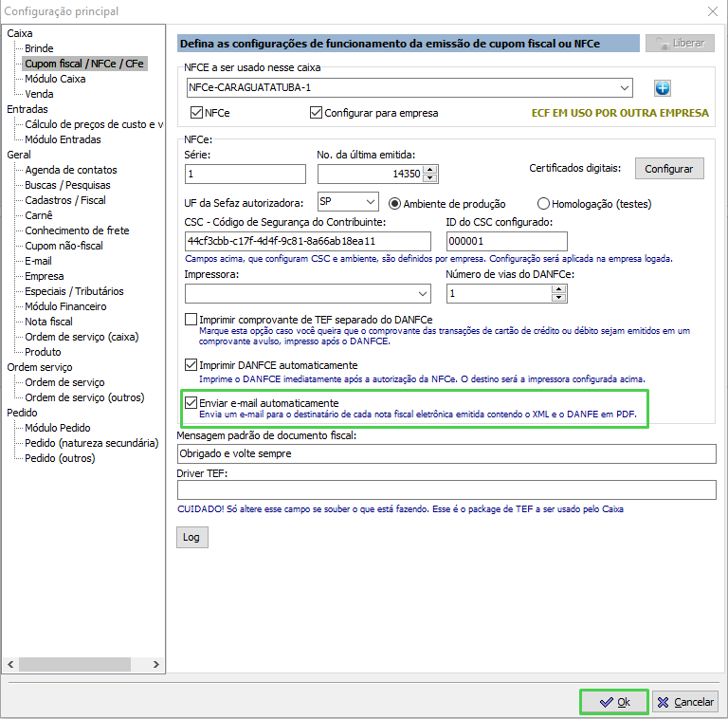Toggle Imprimir DANFCE automaticamente checkbox

pos(191,364)
